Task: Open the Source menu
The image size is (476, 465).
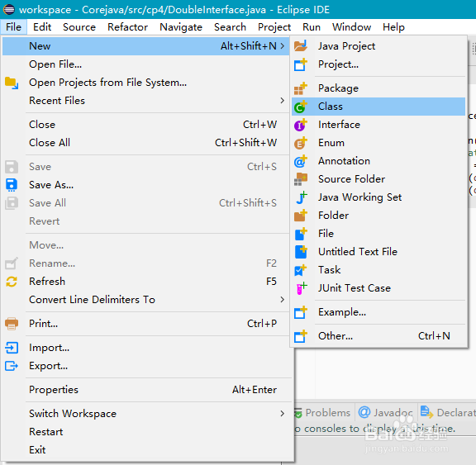Action: point(79,27)
